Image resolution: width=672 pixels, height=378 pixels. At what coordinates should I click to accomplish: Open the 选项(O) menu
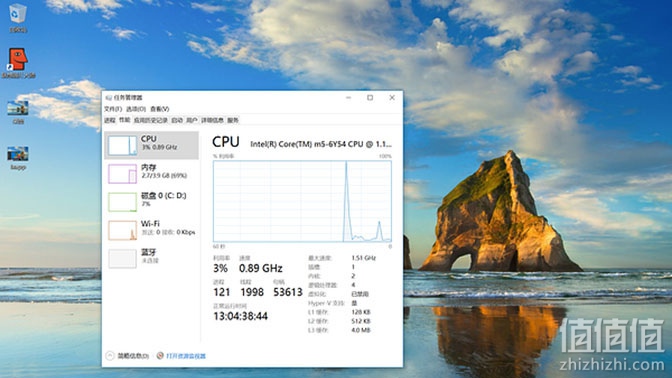pyautogui.click(x=136, y=109)
